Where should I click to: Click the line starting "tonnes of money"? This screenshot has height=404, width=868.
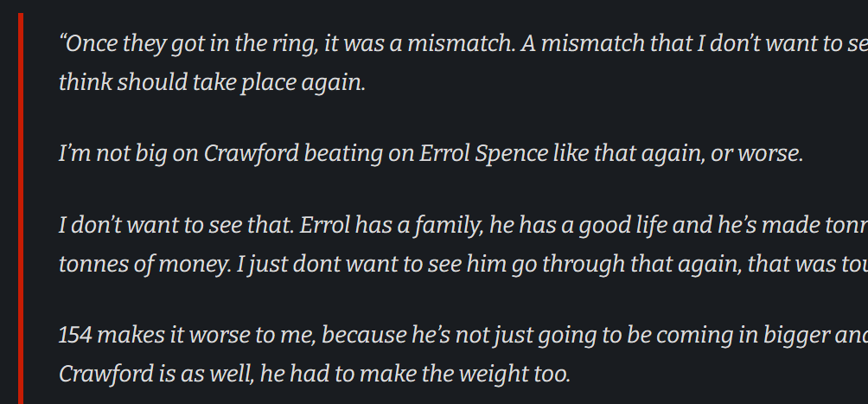[x=463, y=265]
